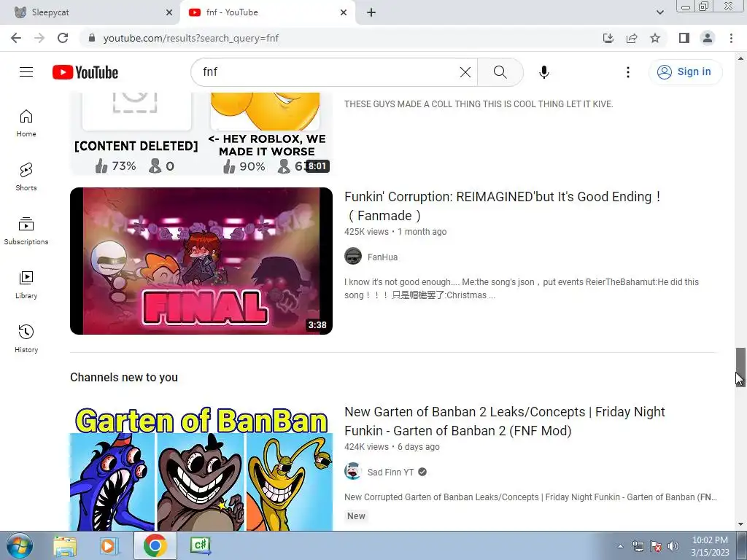Click the page vertical scrollbar thumb
This screenshot has width=747, height=560.
point(740,367)
